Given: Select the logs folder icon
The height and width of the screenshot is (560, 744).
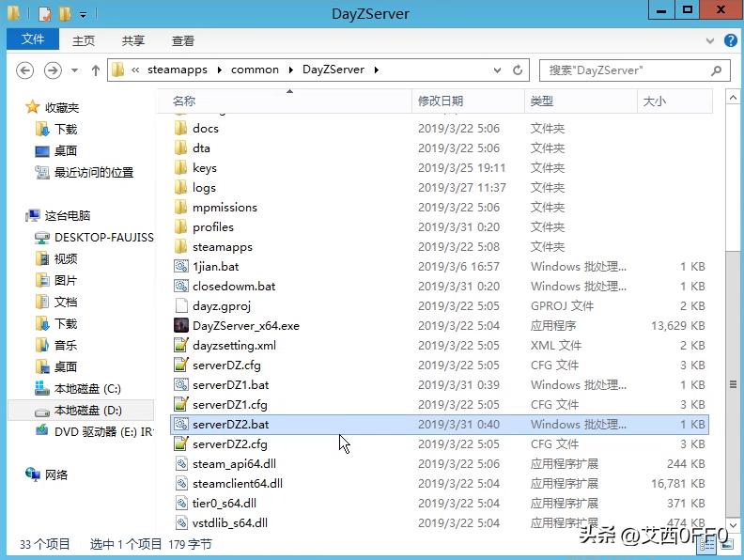Looking at the screenshot, I should (x=180, y=188).
